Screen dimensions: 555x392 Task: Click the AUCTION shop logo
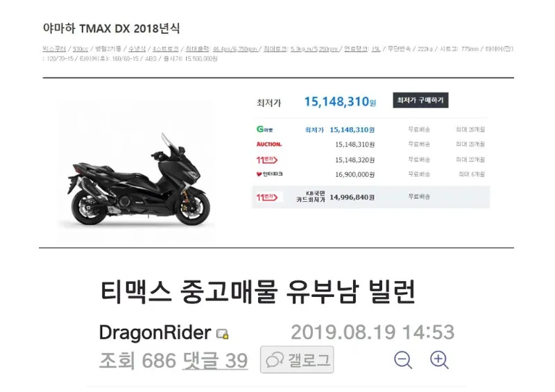point(269,144)
